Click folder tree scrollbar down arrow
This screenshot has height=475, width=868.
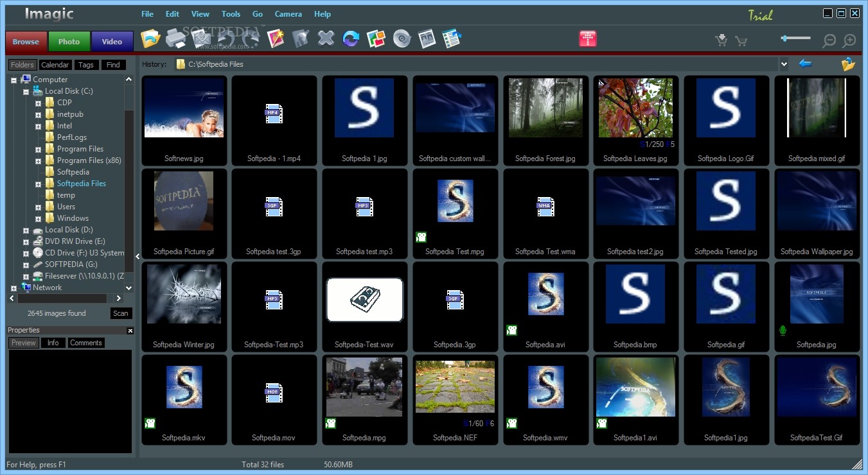pos(129,288)
